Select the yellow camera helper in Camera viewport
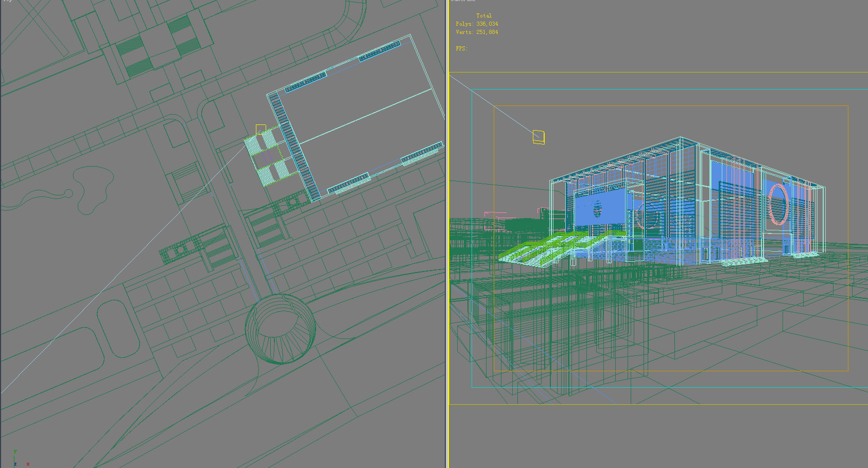This screenshot has height=468, width=868. point(539,137)
